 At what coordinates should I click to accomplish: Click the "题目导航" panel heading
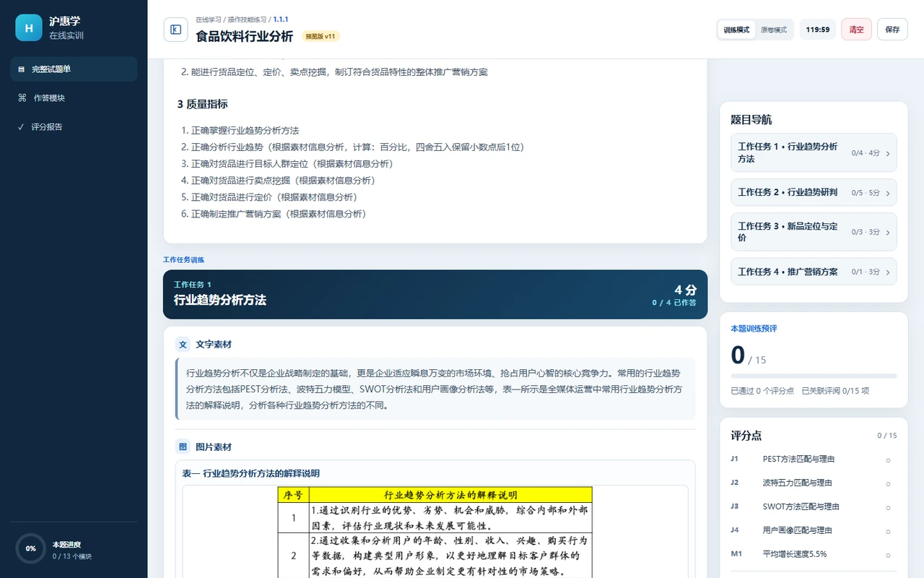(751, 120)
